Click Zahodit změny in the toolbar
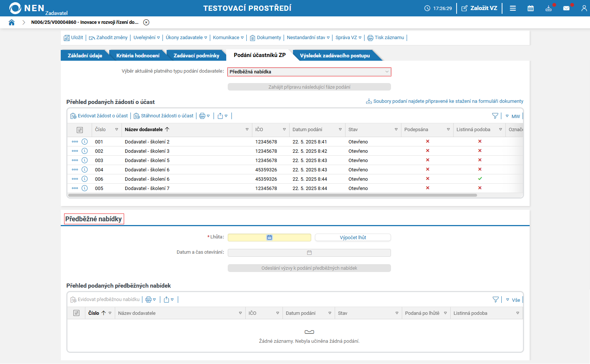Viewport: 590px width, 364px height. click(108, 38)
